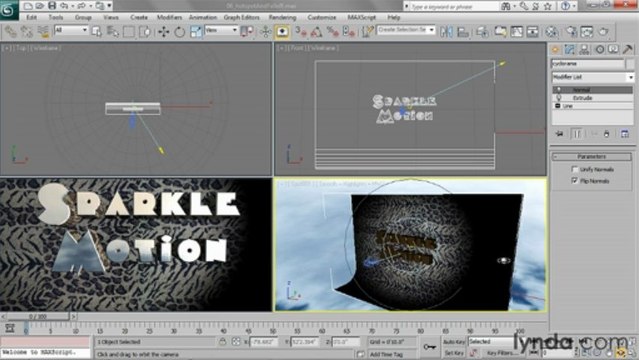Click the search field 'Type a keyword or phrase'
Screen dimensions: 639x360
454,7
